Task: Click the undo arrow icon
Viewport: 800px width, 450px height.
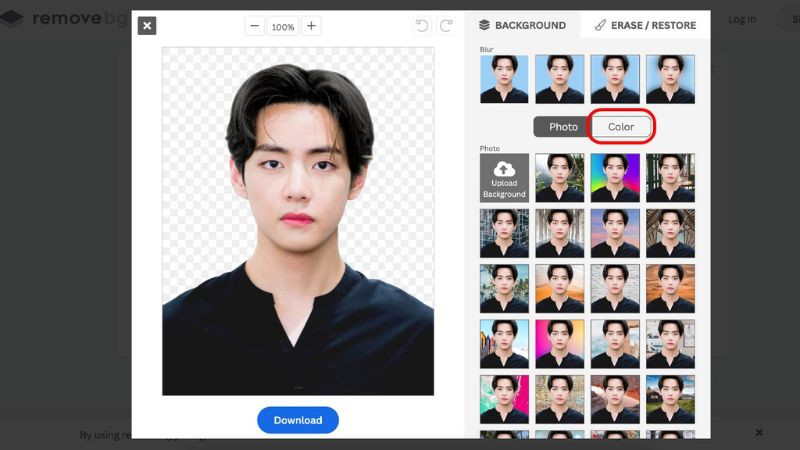Action: pos(422,26)
